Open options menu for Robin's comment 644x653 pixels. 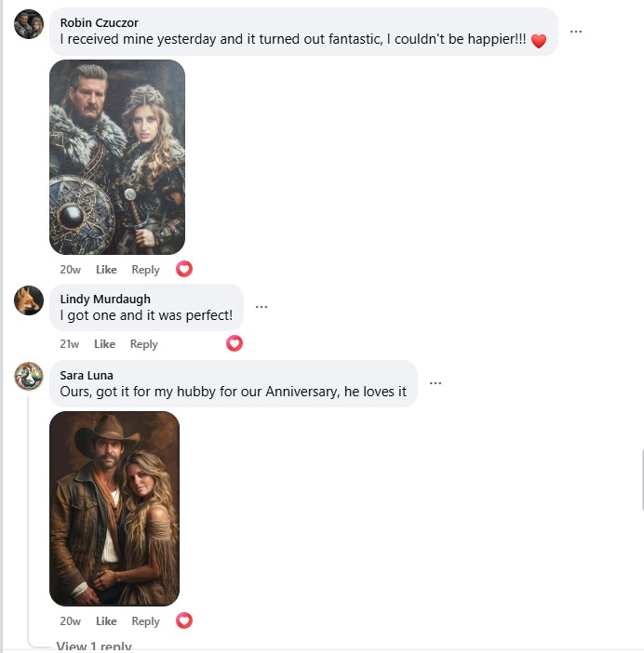(576, 32)
